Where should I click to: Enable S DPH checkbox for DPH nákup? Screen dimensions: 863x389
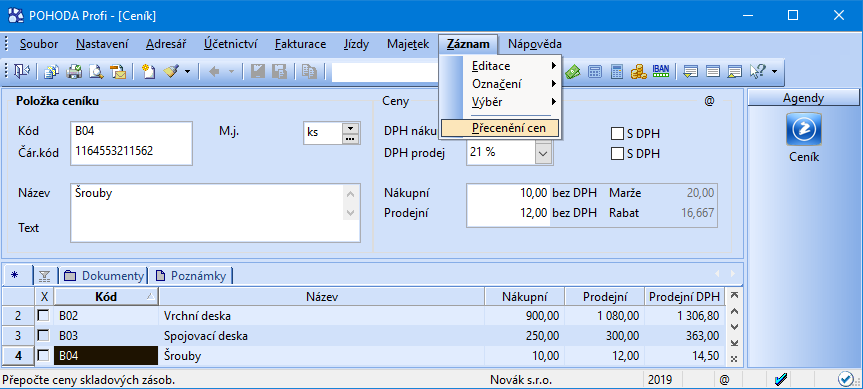[x=617, y=134]
